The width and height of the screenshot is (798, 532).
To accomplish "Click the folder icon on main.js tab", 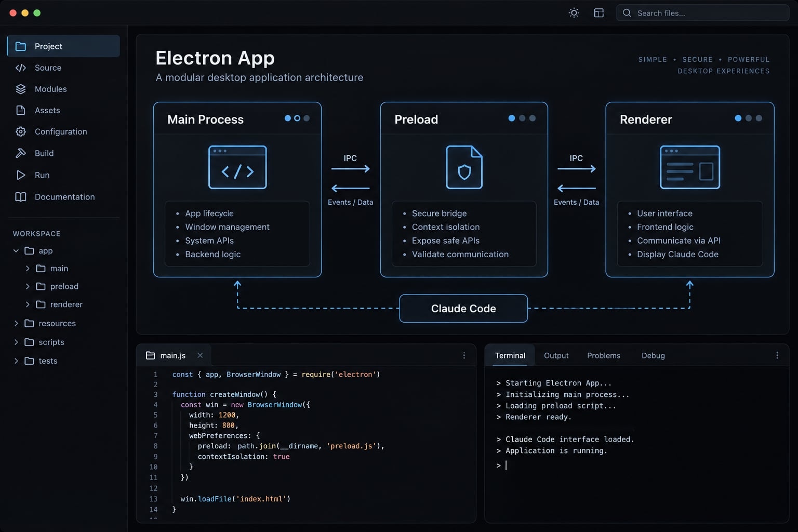I will [150, 355].
